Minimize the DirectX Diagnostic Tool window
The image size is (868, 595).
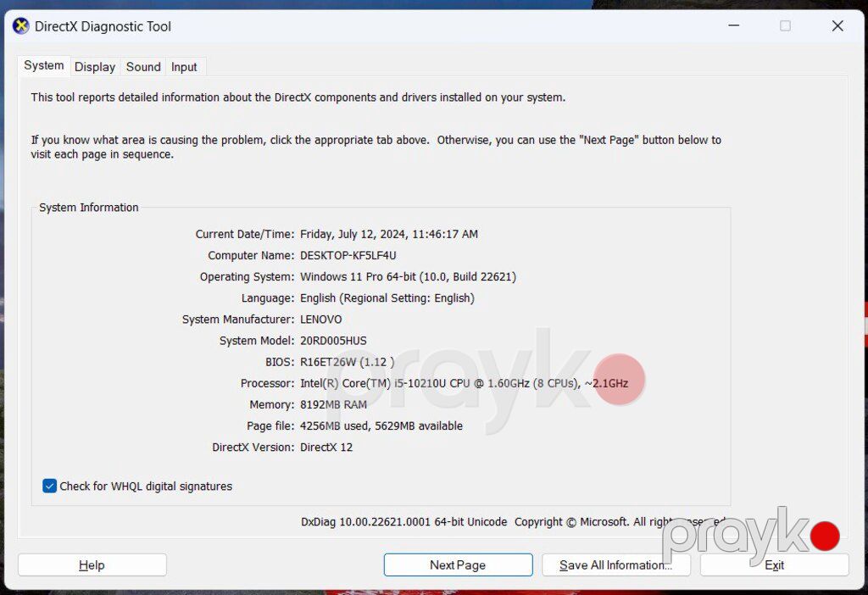click(x=734, y=25)
